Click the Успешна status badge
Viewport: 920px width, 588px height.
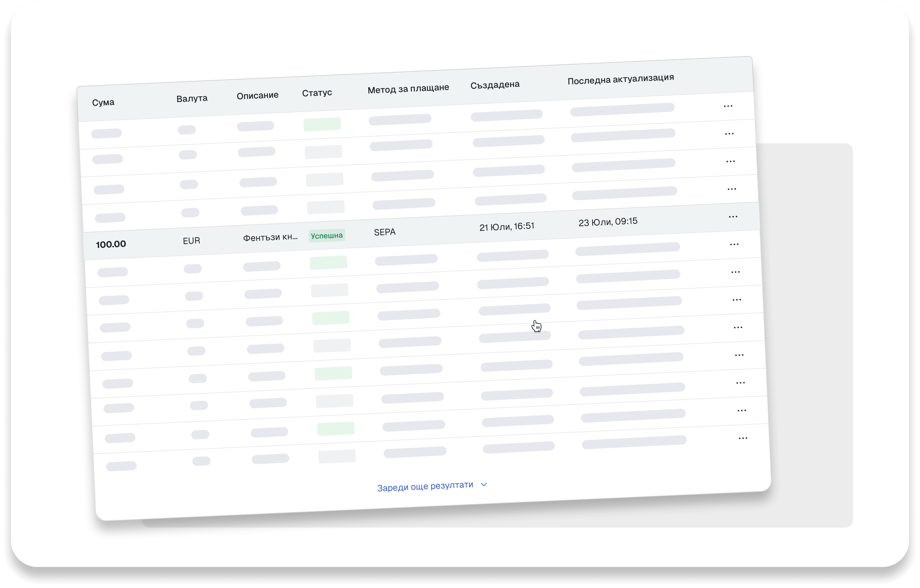[327, 236]
